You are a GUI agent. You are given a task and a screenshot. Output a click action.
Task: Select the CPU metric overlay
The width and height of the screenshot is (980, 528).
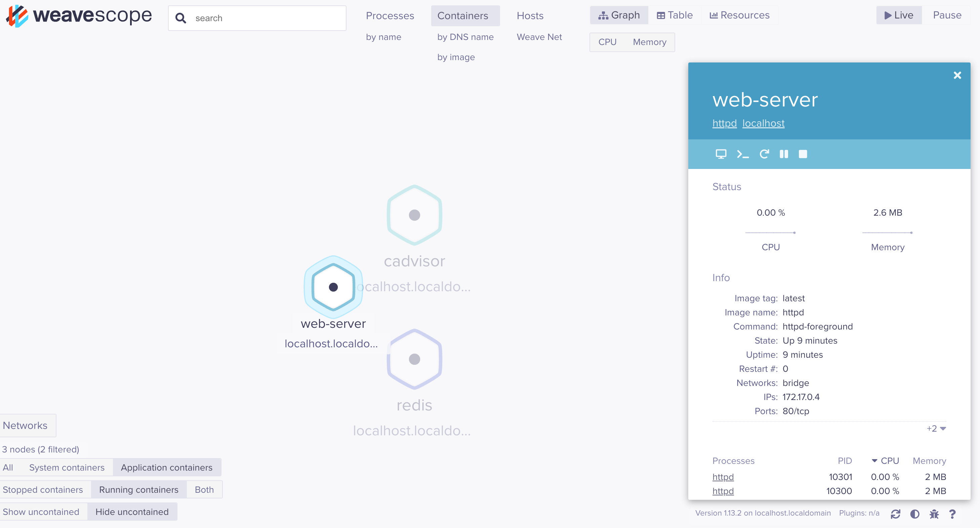click(x=607, y=42)
